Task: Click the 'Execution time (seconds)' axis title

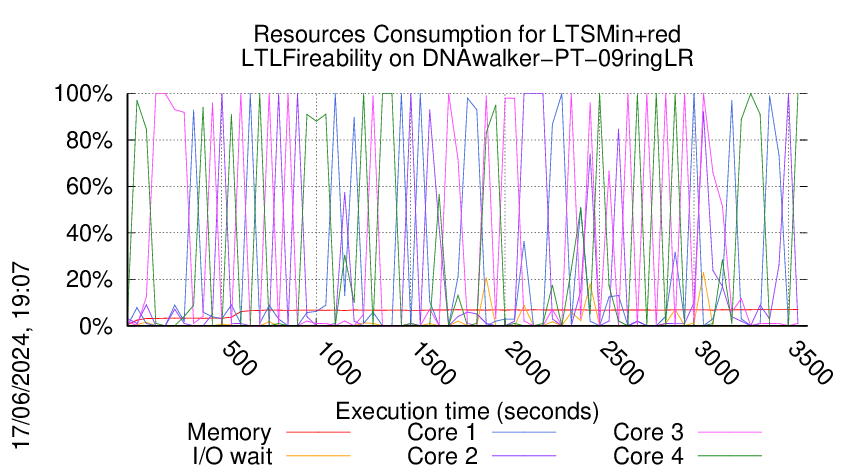Action: click(x=467, y=411)
